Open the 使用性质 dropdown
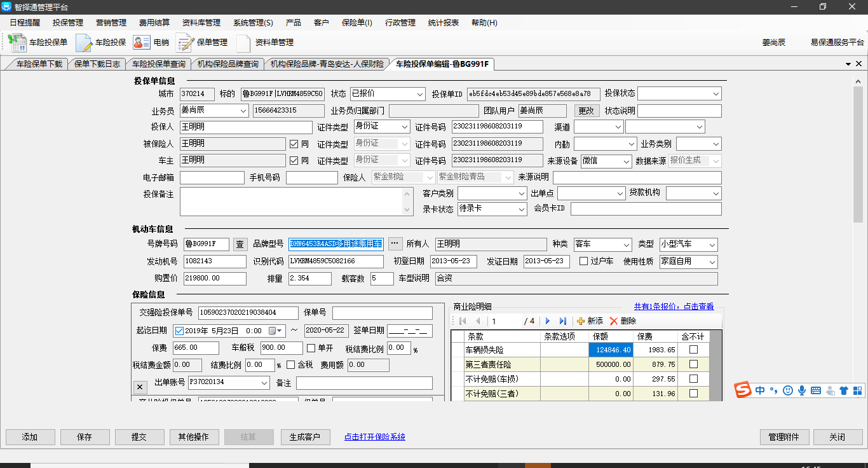 click(712, 262)
